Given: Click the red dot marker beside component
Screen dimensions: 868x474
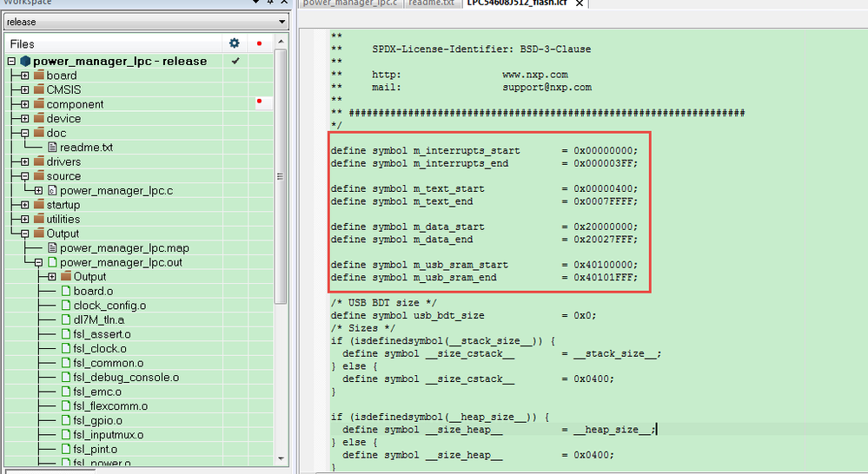Looking at the screenshot, I should tap(259, 101).
